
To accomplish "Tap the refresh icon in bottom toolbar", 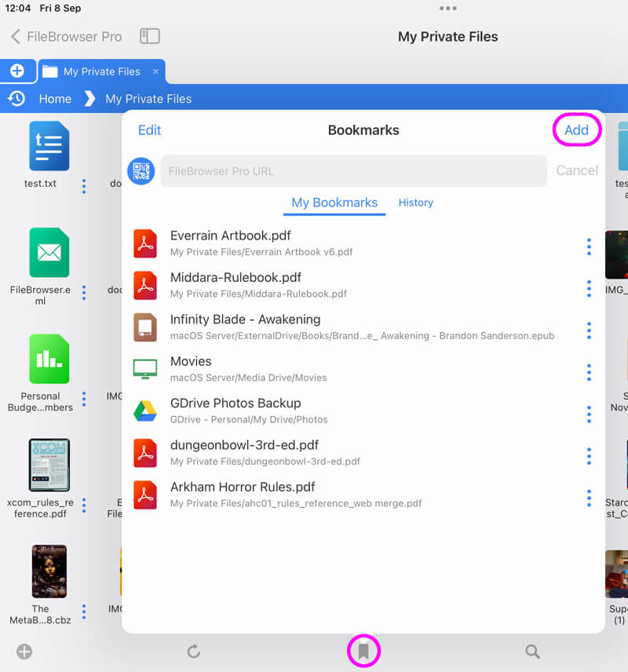I will pyautogui.click(x=194, y=652).
